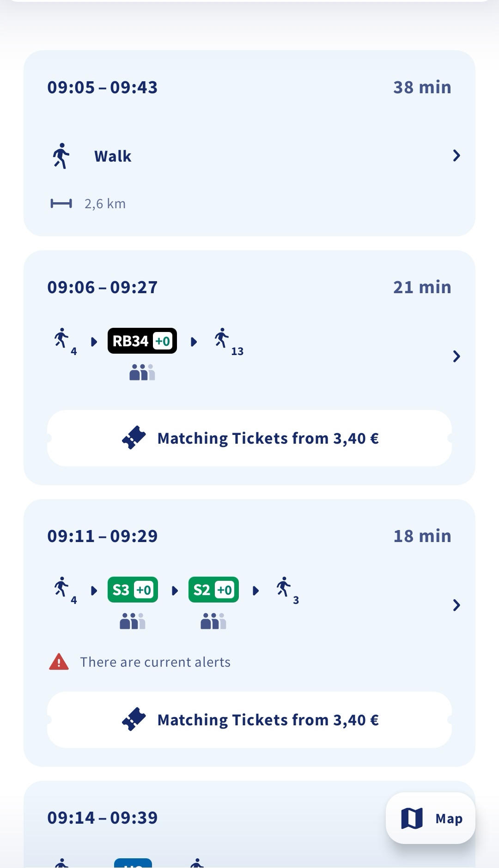Image resolution: width=499 pixels, height=868 pixels.
Task: Tap the 13-minute walk icon after RB34
Action: 222,338
